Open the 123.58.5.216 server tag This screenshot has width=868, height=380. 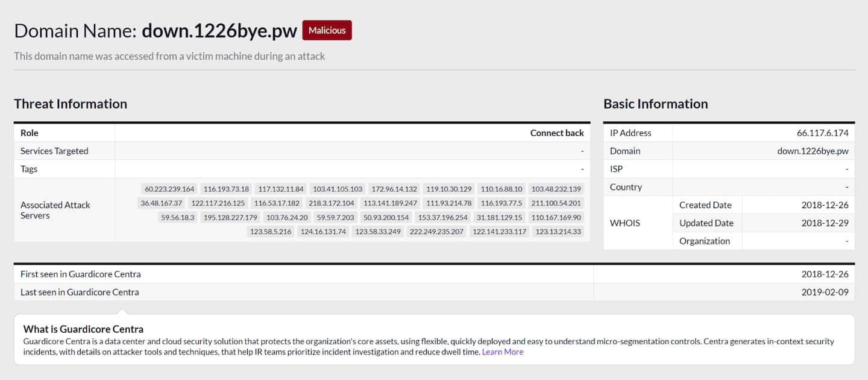271,232
